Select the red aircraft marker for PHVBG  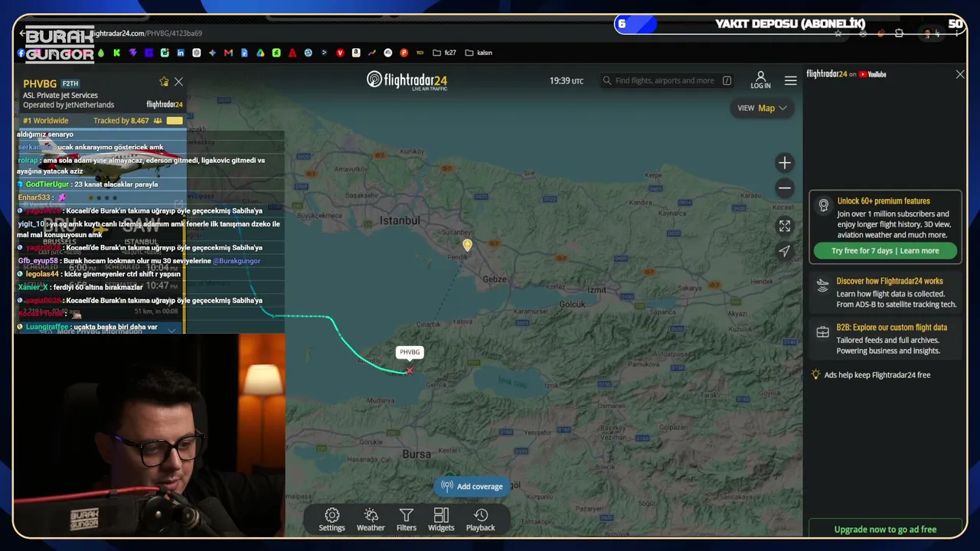click(x=410, y=371)
